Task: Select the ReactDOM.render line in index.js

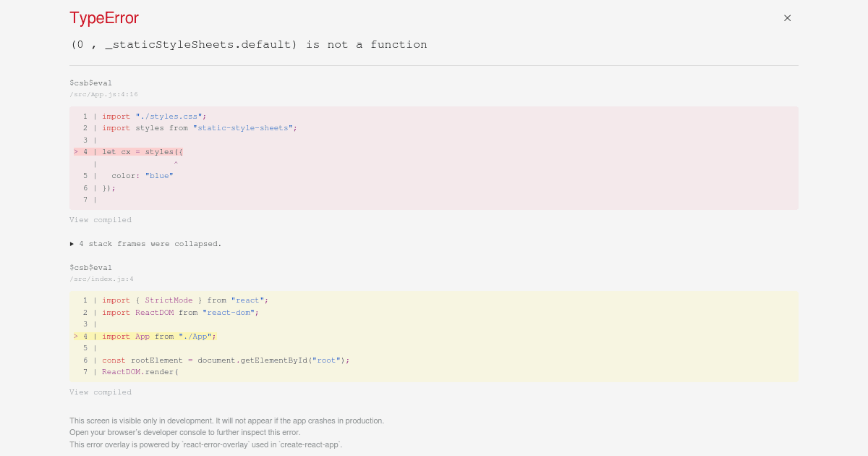Action: click(x=141, y=372)
